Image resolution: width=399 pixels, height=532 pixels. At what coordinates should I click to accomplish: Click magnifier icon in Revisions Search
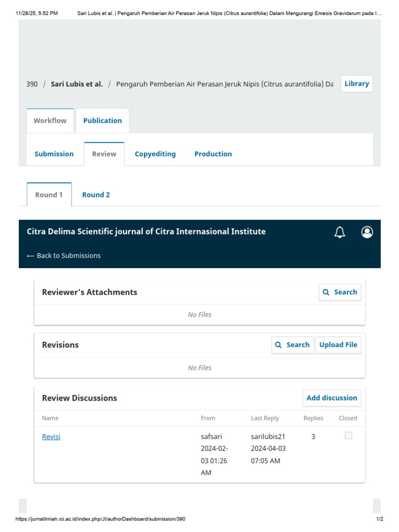pyautogui.click(x=278, y=345)
